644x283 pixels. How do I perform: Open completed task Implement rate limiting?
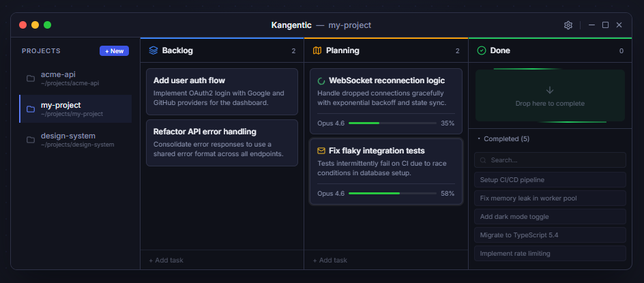pyautogui.click(x=550, y=254)
